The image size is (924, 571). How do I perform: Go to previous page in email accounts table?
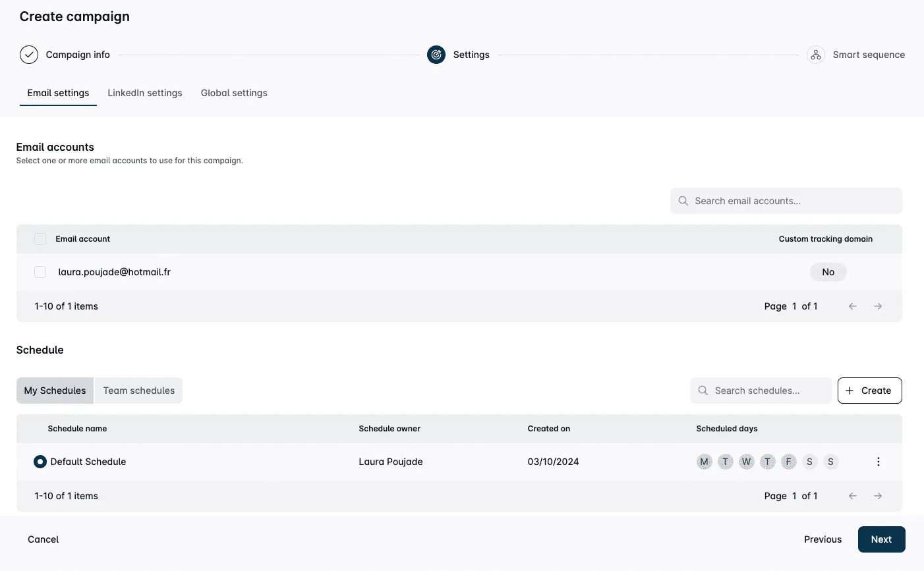853,306
